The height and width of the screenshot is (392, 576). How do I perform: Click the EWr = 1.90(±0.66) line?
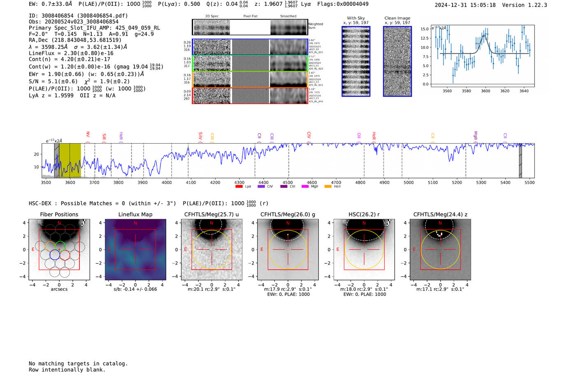[86, 74]
